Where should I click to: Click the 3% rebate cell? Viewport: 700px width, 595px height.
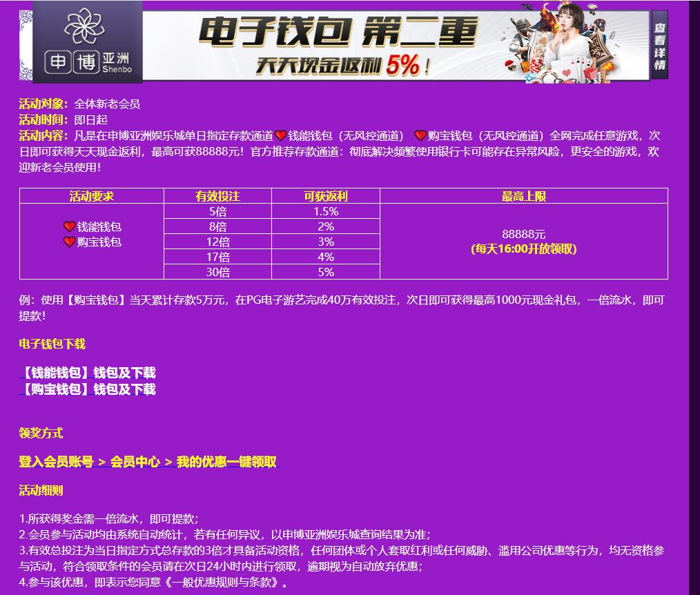pyautogui.click(x=326, y=242)
